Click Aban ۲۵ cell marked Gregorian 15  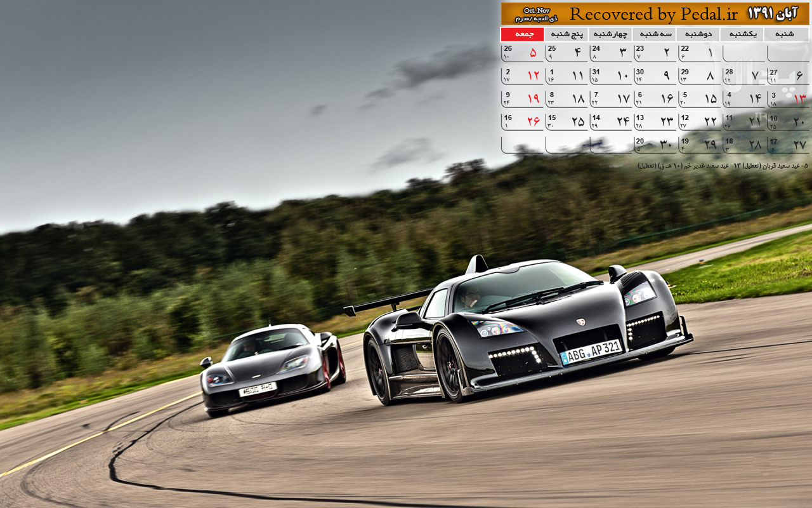566,121
